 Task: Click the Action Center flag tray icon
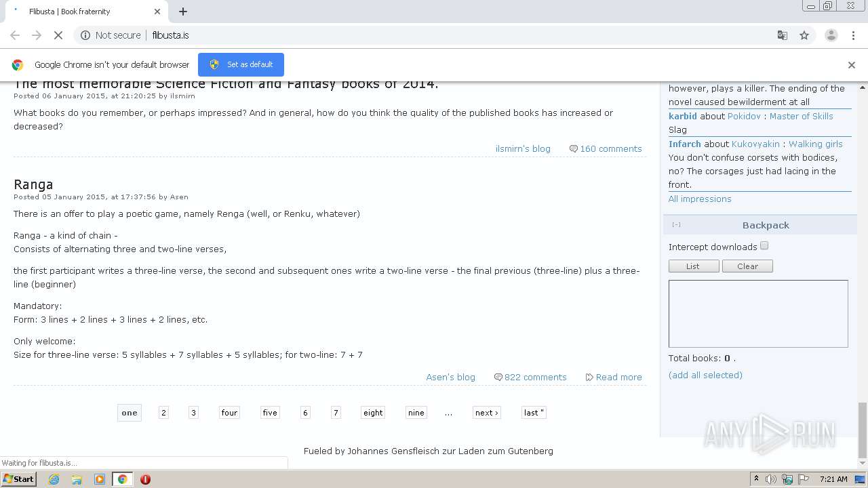[x=804, y=479]
